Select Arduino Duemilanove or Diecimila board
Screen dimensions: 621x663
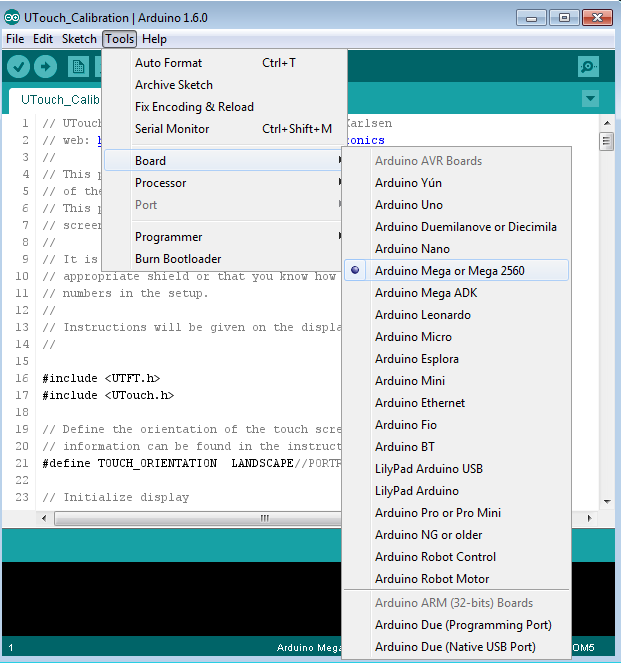[x=457, y=227]
